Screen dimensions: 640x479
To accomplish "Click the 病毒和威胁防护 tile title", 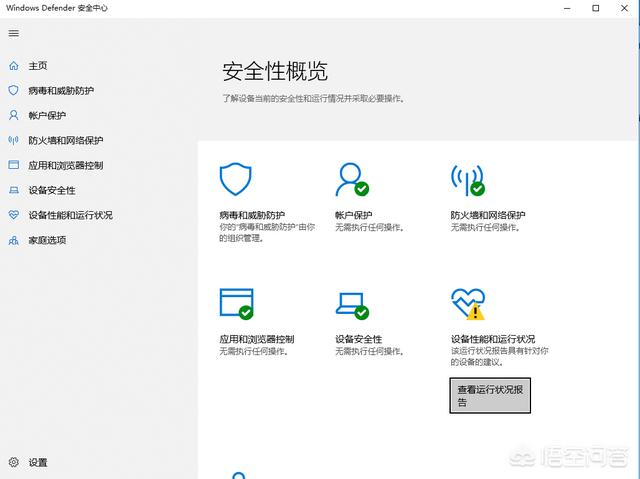I will tap(252, 215).
